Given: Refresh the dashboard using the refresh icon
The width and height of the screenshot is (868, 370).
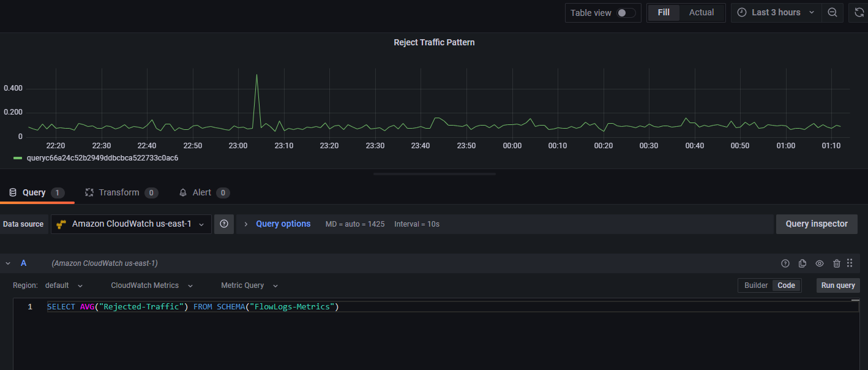Looking at the screenshot, I should 859,12.
